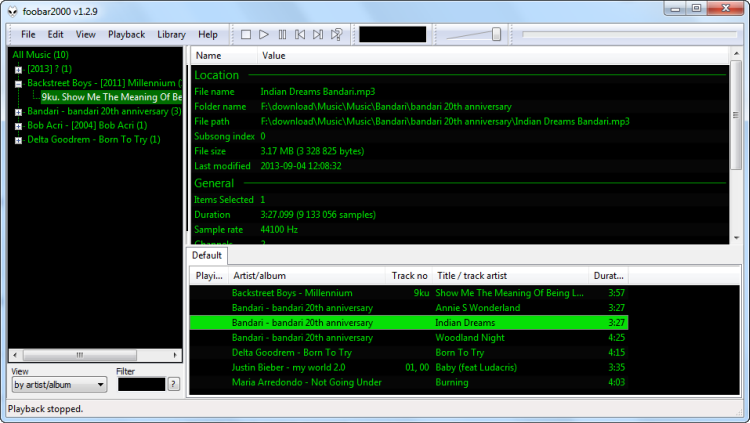
Task: Select the Annie S Wonderland track
Action: tap(409, 308)
